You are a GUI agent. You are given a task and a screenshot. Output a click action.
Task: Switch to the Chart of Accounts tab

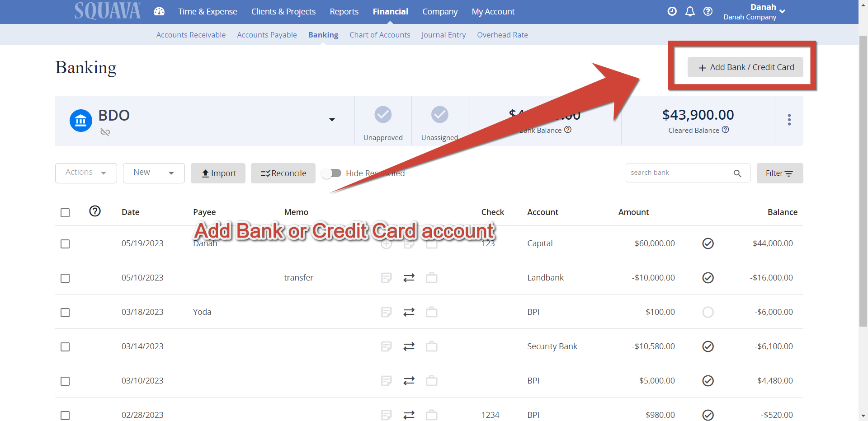point(380,35)
